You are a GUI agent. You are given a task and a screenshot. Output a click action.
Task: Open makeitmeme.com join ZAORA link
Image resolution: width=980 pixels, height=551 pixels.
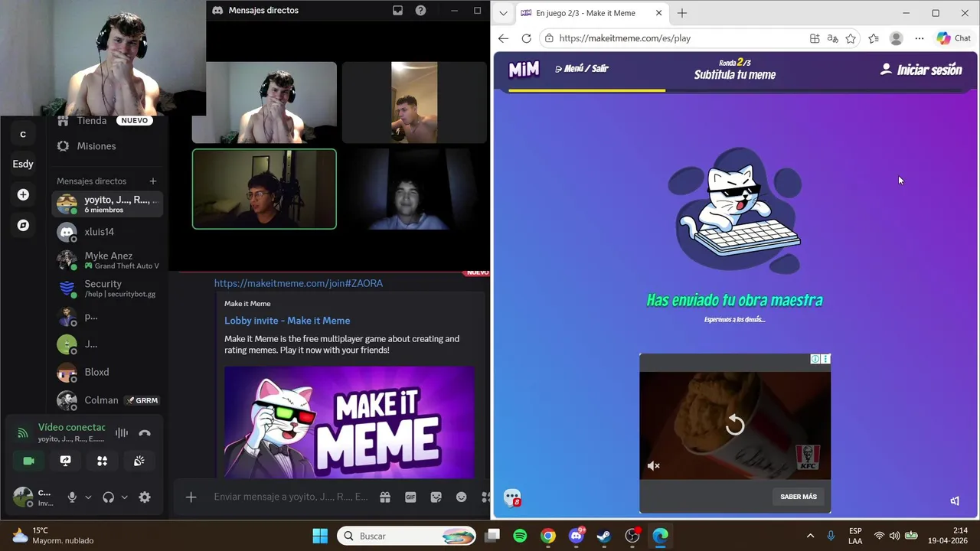(299, 283)
